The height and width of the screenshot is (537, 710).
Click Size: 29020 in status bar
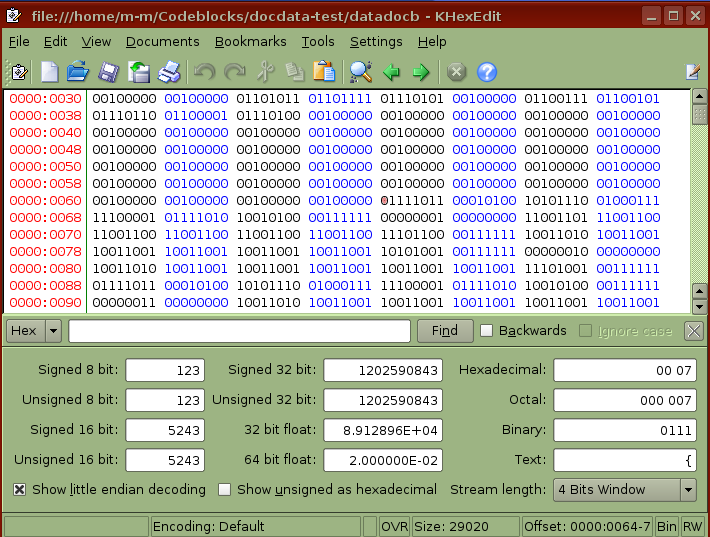465,527
